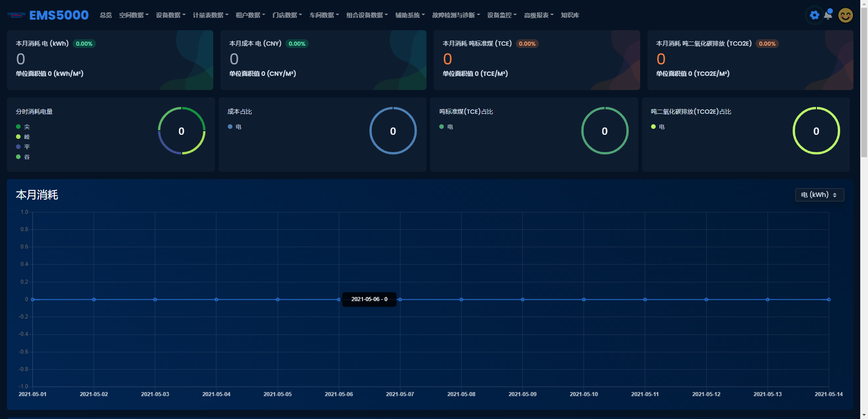Image resolution: width=868 pixels, height=419 pixels.
Task: Toggle the 尖 legend item
Action: [x=23, y=127]
